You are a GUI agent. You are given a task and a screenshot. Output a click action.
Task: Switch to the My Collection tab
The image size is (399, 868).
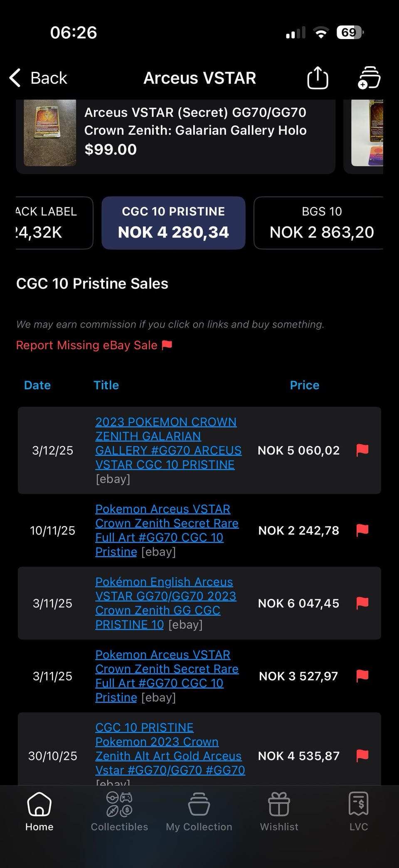point(199,811)
